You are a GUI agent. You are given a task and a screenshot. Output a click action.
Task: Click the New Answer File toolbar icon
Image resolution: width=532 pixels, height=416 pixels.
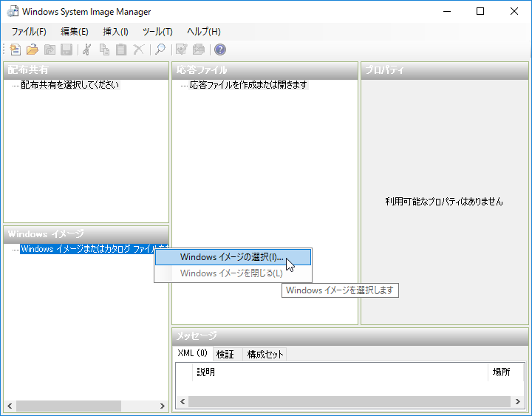click(16, 50)
